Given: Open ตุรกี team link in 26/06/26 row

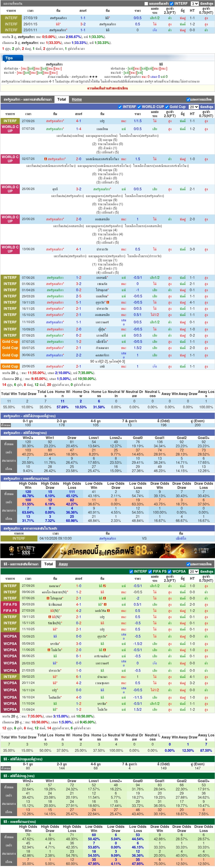Looking at the screenshot, I should (x=55, y=189).
